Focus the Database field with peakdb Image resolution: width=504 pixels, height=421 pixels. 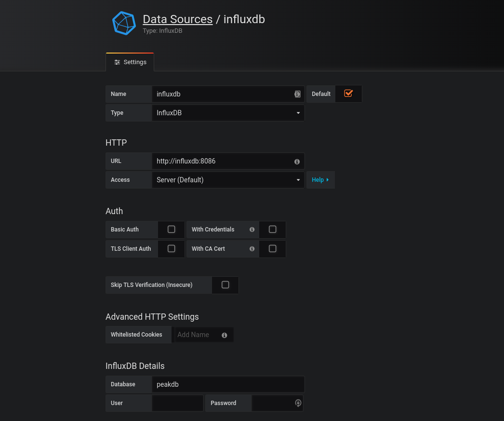click(x=228, y=384)
